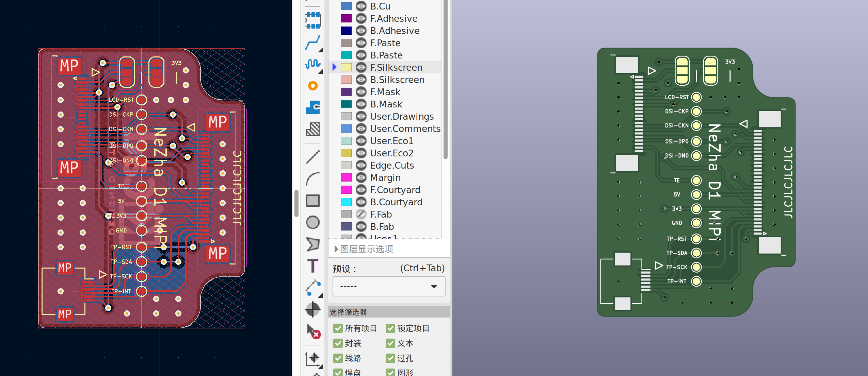
Task: Hide the B.Fab layer
Action: point(361,226)
